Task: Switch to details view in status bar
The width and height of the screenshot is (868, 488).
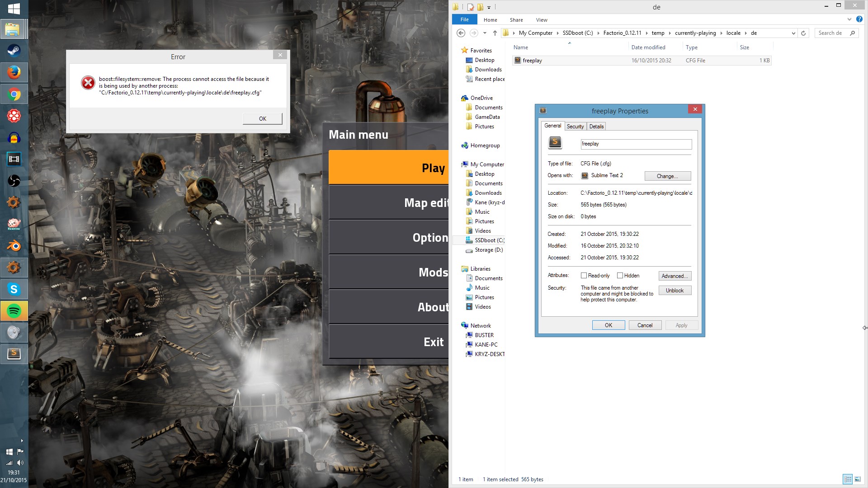Action: click(x=848, y=479)
